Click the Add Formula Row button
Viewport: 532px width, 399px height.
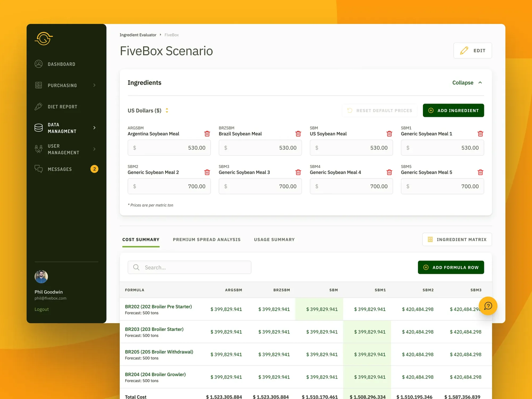[451, 267]
